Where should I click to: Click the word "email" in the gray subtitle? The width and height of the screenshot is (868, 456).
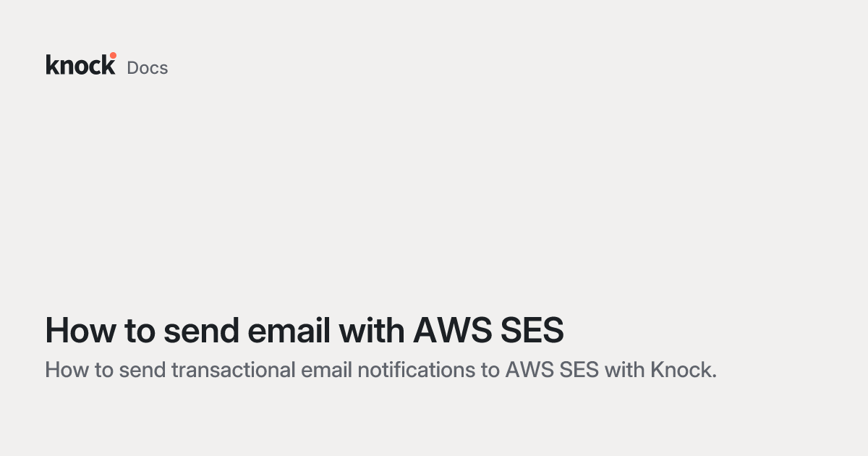(319, 370)
